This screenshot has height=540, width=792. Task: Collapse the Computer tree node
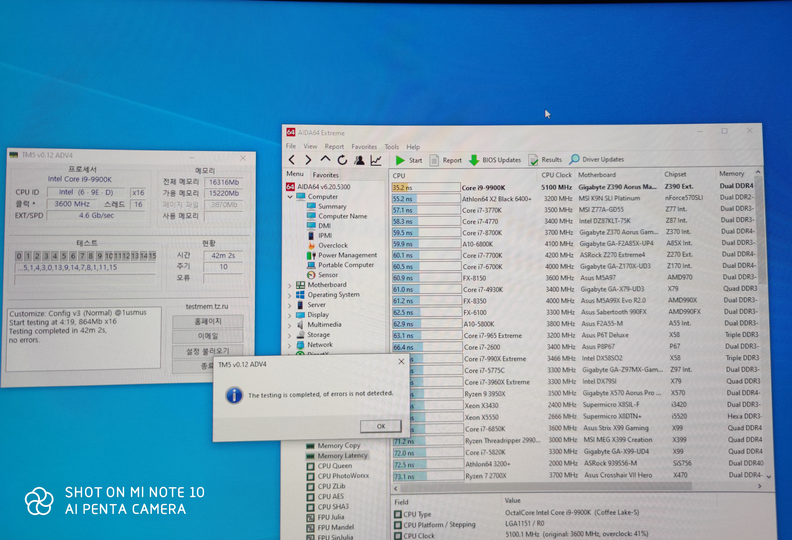[x=290, y=197]
